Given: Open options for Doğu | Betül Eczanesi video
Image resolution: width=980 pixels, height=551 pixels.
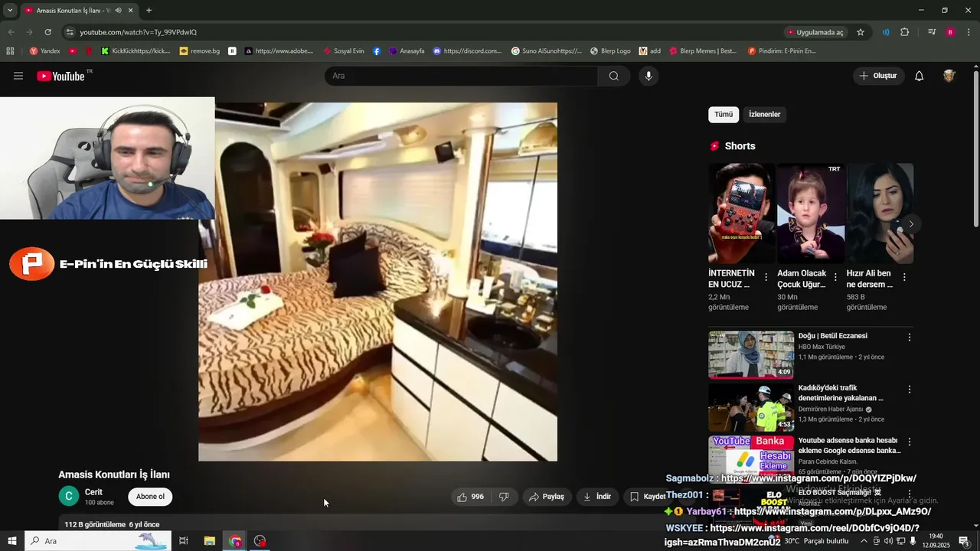Looking at the screenshot, I should point(910,337).
